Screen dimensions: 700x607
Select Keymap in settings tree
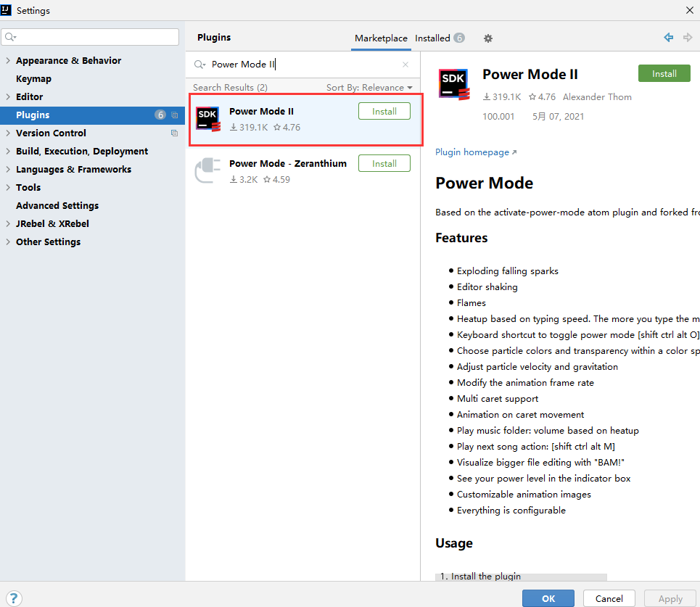pyautogui.click(x=92, y=79)
